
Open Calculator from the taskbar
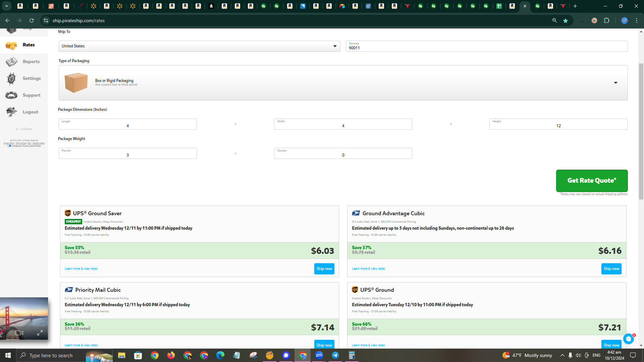click(352, 355)
